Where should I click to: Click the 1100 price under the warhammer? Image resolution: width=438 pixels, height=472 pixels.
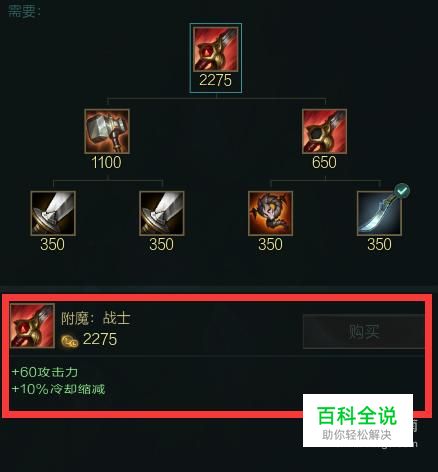tap(106, 163)
